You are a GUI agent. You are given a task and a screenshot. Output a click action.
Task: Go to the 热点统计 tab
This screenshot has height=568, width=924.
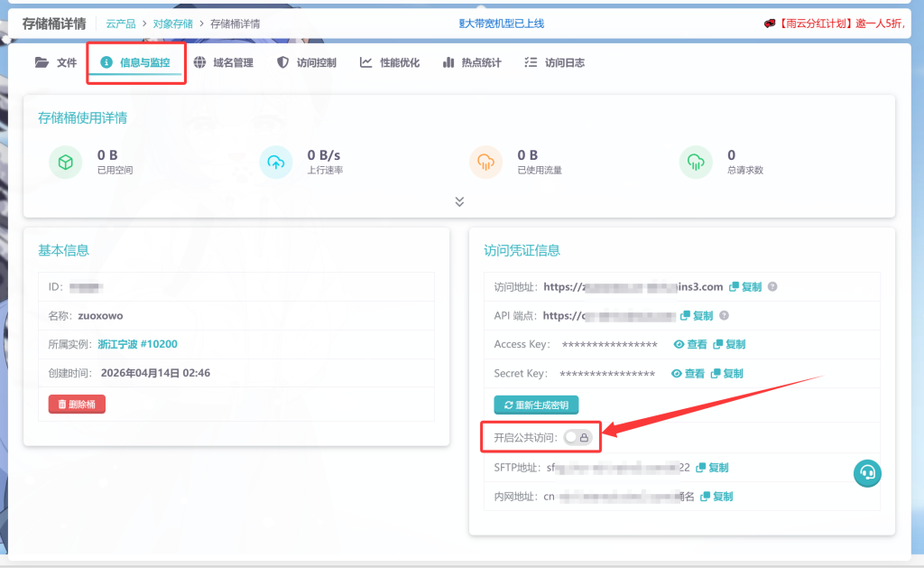click(x=472, y=63)
